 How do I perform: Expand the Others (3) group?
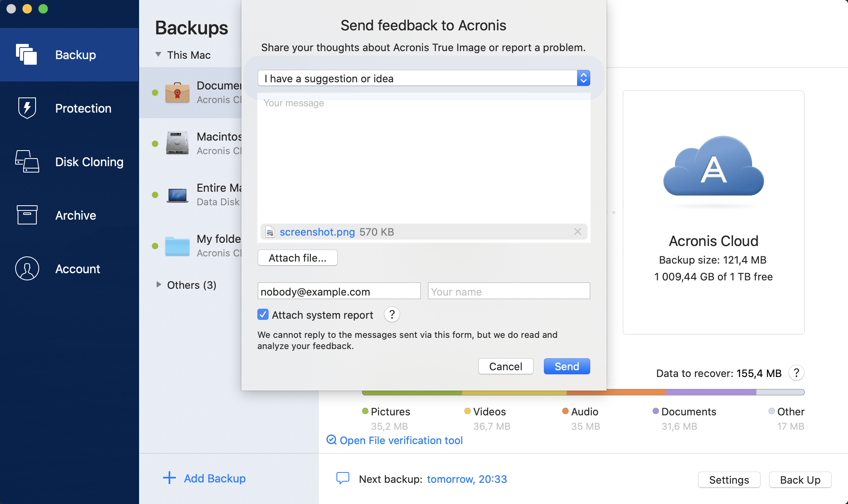point(159,284)
